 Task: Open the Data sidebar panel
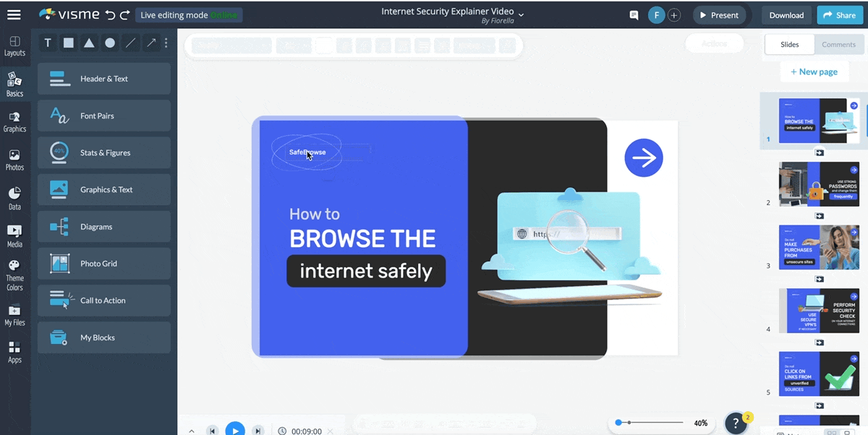point(14,197)
